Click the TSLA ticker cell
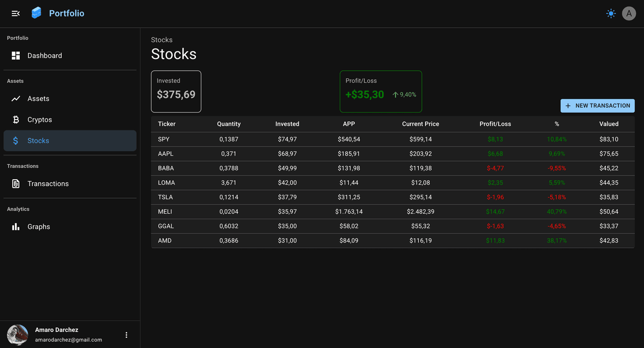644x348 pixels. 165,197
